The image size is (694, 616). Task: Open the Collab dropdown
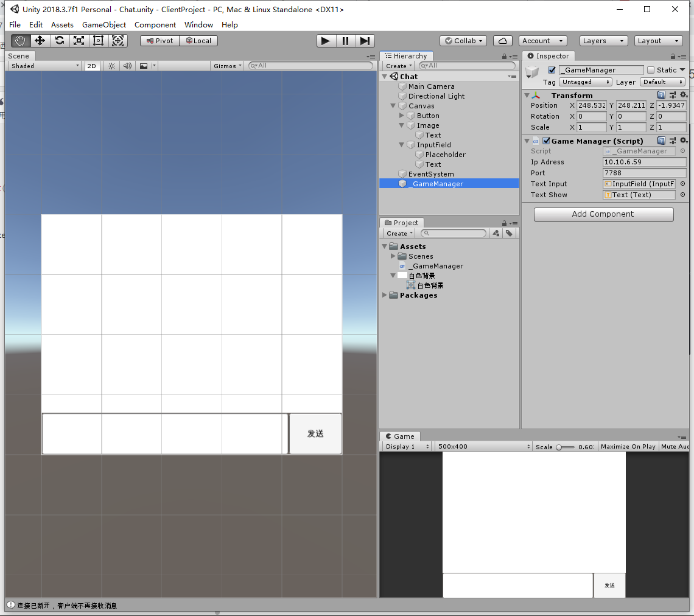point(463,41)
